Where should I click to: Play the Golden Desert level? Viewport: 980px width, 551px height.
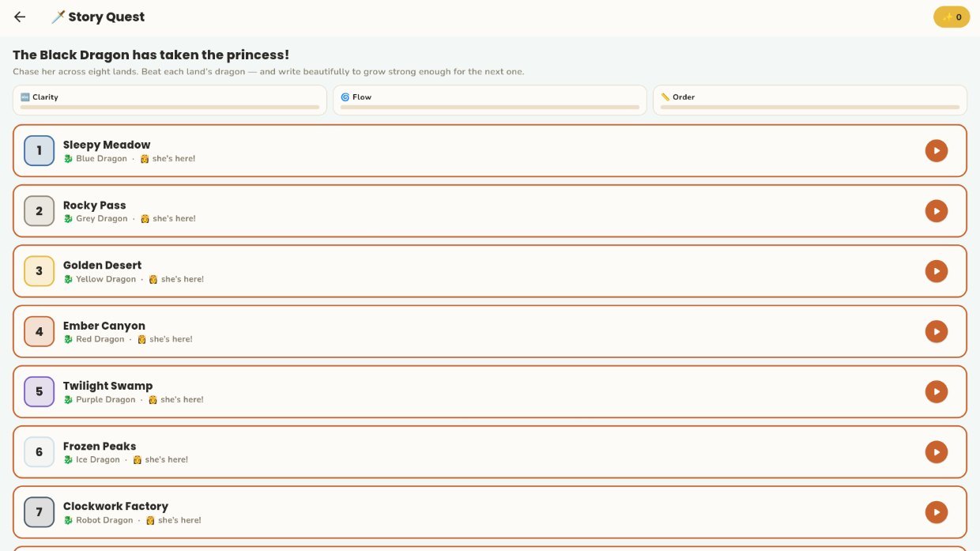click(937, 271)
